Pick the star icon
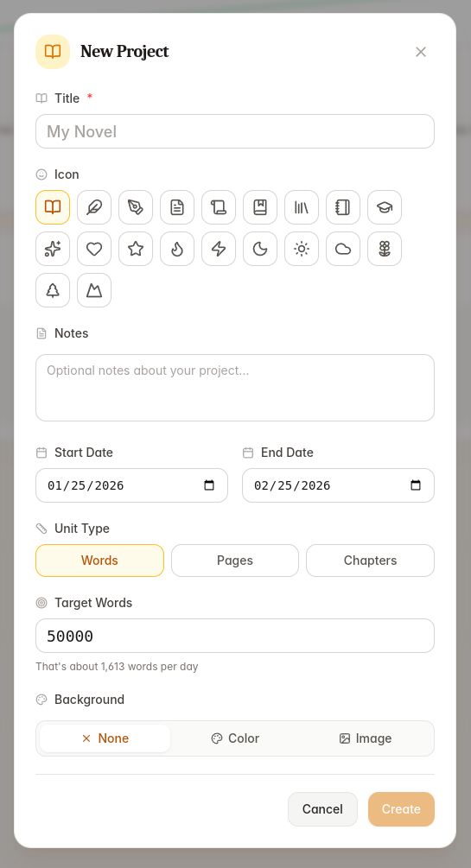 click(x=136, y=249)
